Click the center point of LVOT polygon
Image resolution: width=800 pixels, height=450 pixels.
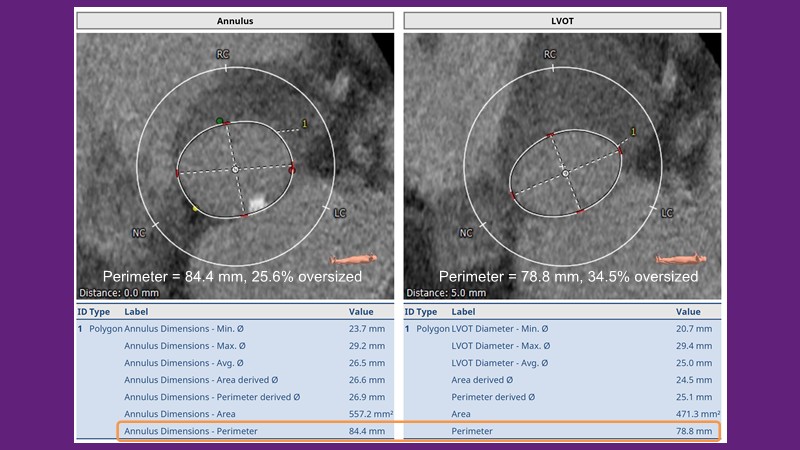click(x=565, y=173)
